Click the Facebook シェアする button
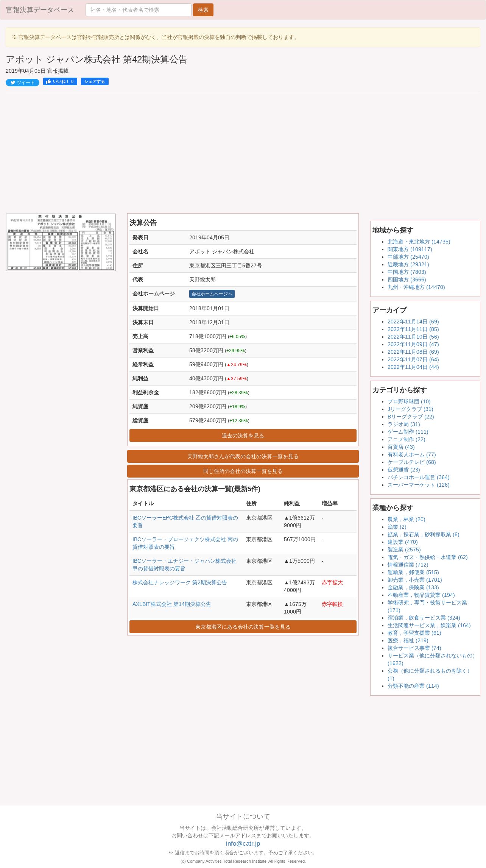Screen dimensions: 486x868 coord(95,81)
